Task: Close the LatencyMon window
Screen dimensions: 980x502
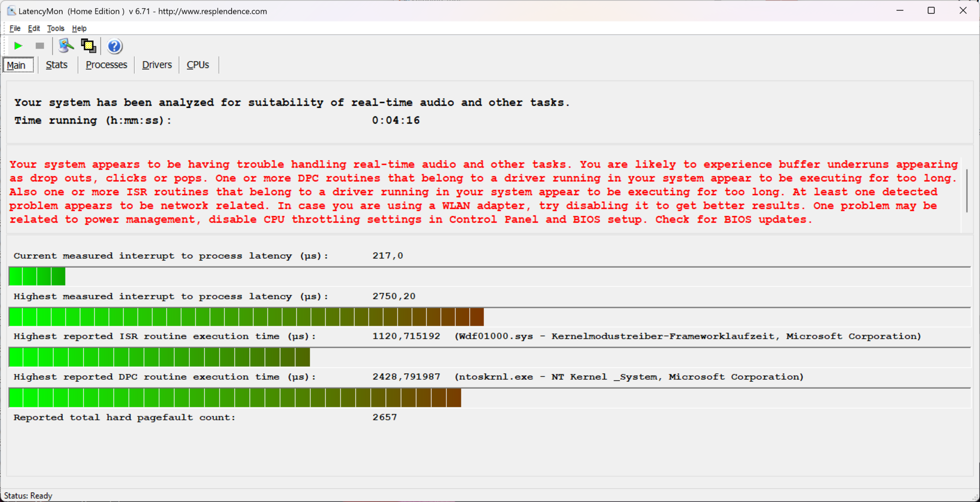Action: tap(963, 11)
